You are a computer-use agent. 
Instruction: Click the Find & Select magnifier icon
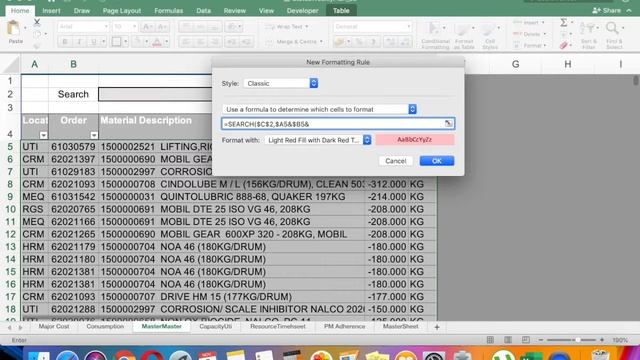(613, 36)
